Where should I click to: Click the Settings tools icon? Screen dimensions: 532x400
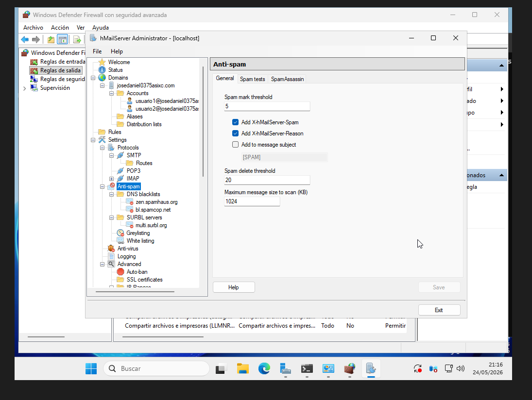(x=102, y=140)
